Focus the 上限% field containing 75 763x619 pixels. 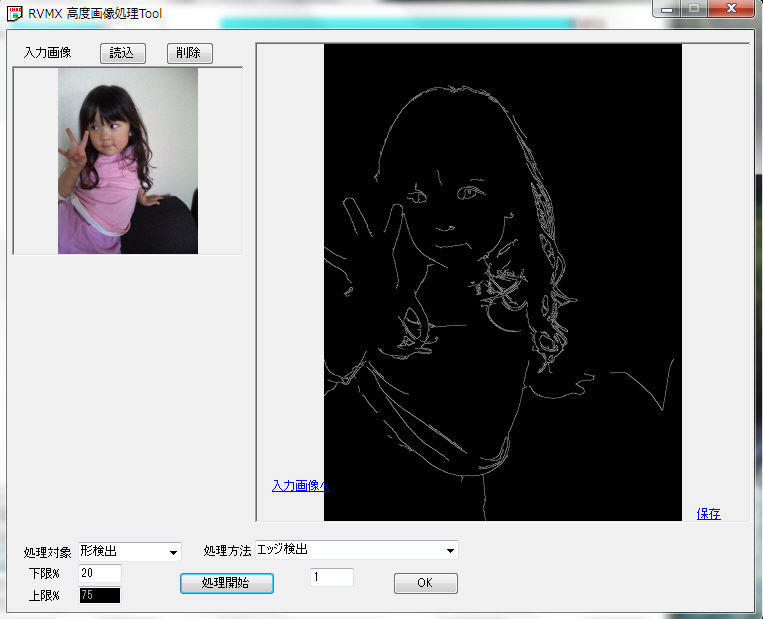tap(99, 596)
